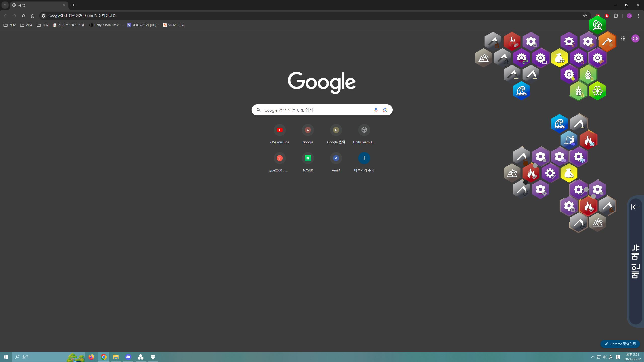This screenshot has width=644, height=362.
Task: Open the tab search dropdown arrow
Action: [x=5, y=5]
